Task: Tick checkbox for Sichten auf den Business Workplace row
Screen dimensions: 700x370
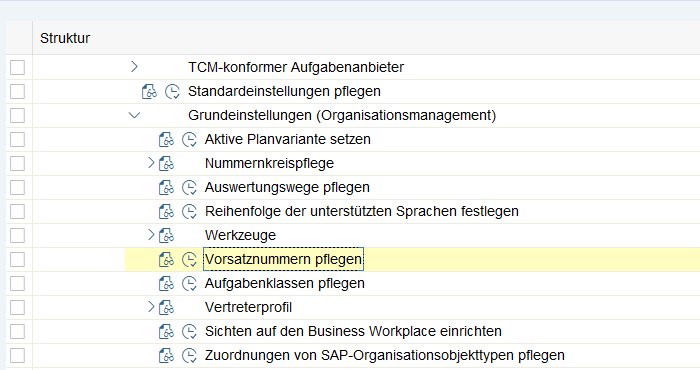Action: click(x=17, y=332)
